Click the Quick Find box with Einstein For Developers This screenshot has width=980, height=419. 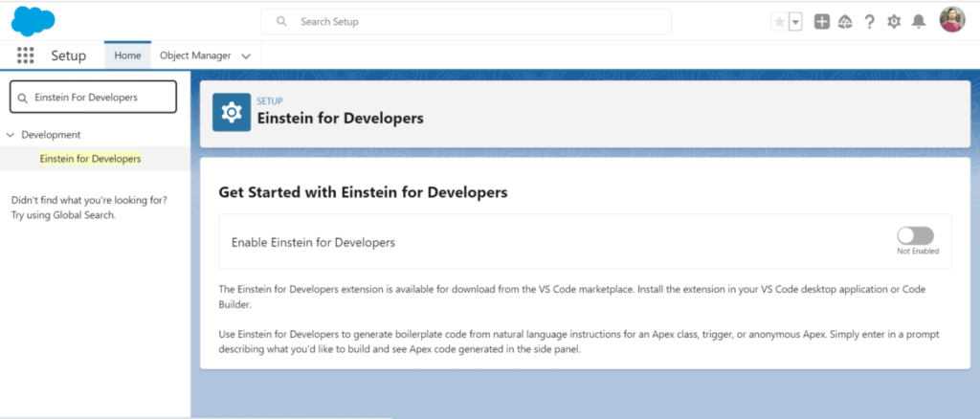94,98
